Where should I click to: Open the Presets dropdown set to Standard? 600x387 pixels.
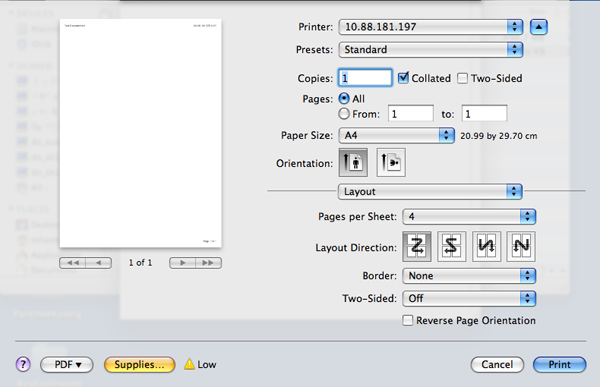[430, 50]
